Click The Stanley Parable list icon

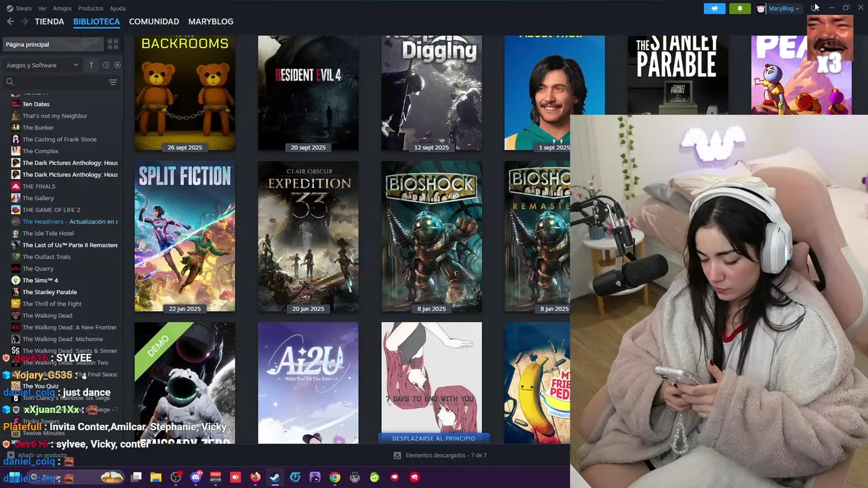pyautogui.click(x=16, y=292)
